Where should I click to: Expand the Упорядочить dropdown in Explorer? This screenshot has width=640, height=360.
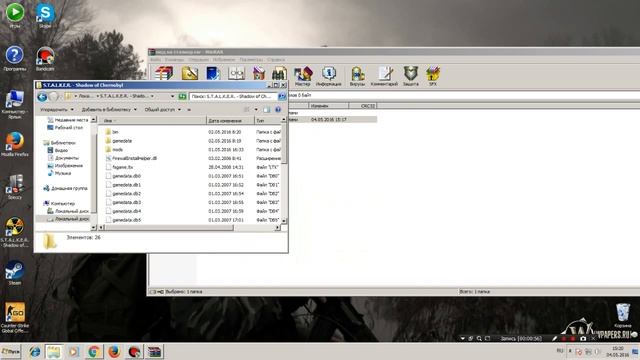pos(57,109)
